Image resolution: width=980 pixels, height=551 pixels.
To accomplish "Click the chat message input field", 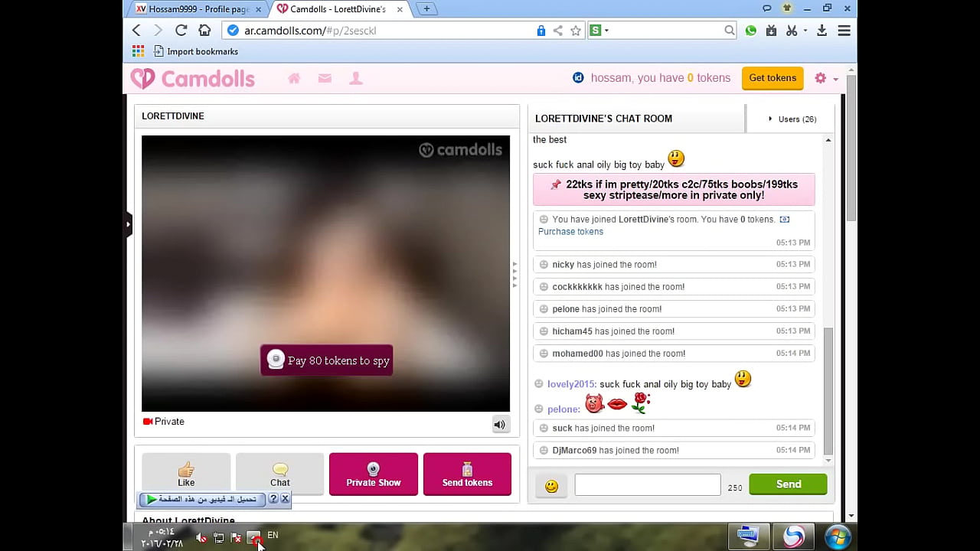I will tap(647, 484).
